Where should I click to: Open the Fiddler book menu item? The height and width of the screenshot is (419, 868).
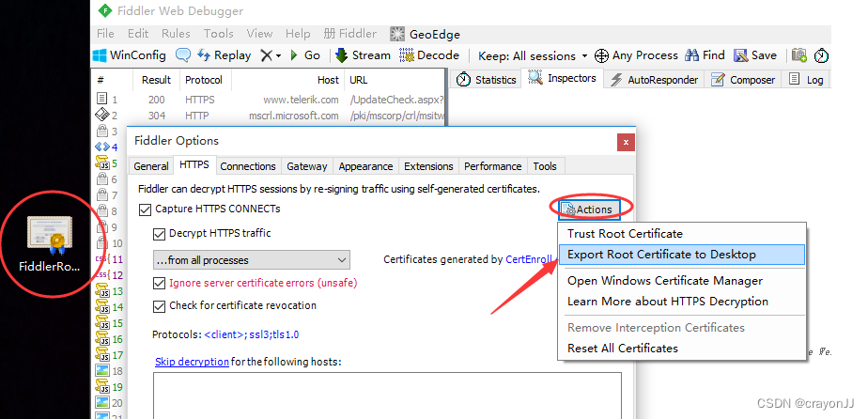349,34
